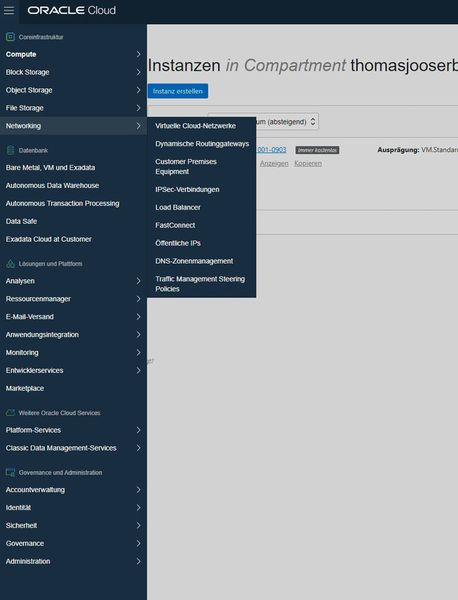Click the Immer kostenlos badge

pyautogui.click(x=317, y=150)
